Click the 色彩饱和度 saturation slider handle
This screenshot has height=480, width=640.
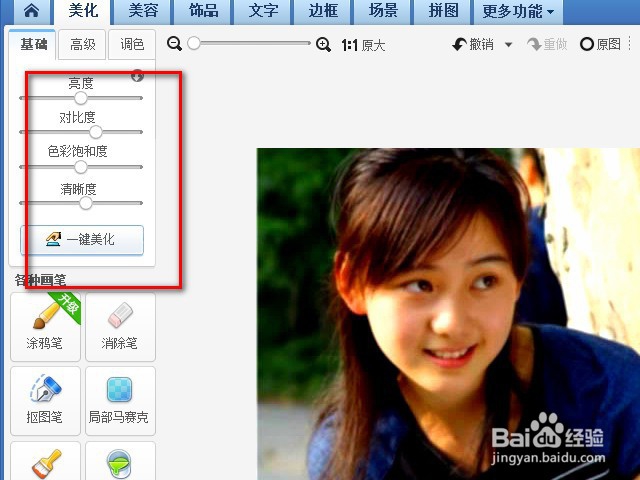(81, 167)
